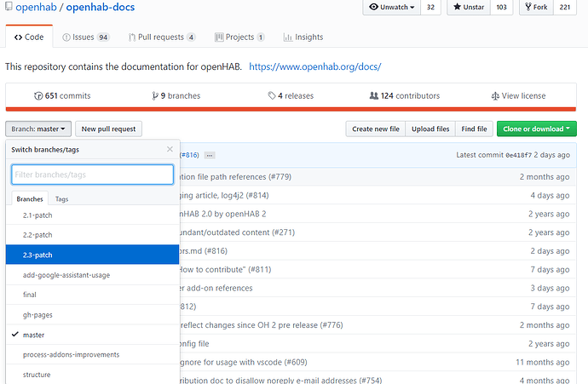Click the repository book icon beside openhab

[x=8, y=8]
